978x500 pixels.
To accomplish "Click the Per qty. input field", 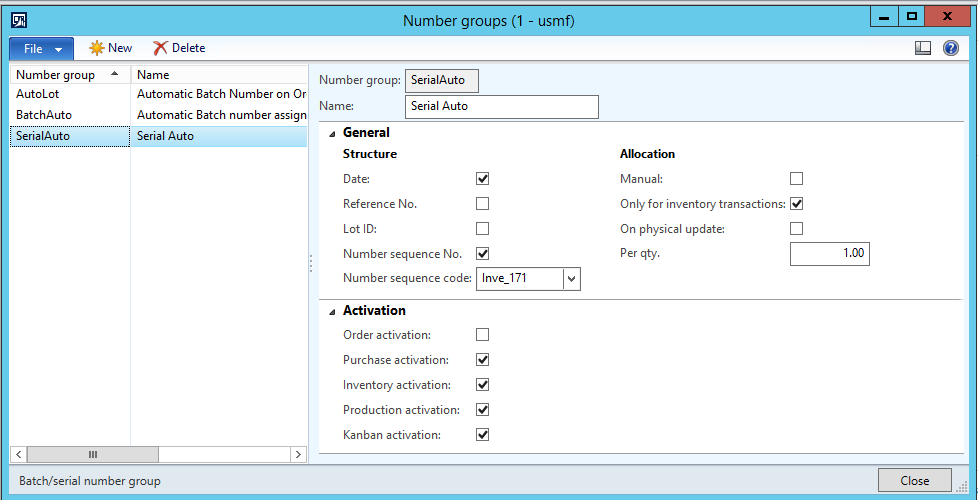I will click(x=829, y=254).
